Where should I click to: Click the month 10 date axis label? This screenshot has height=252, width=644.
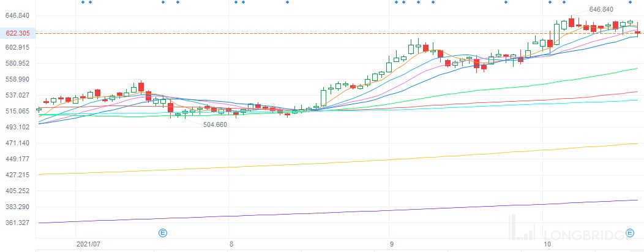pyautogui.click(x=549, y=244)
